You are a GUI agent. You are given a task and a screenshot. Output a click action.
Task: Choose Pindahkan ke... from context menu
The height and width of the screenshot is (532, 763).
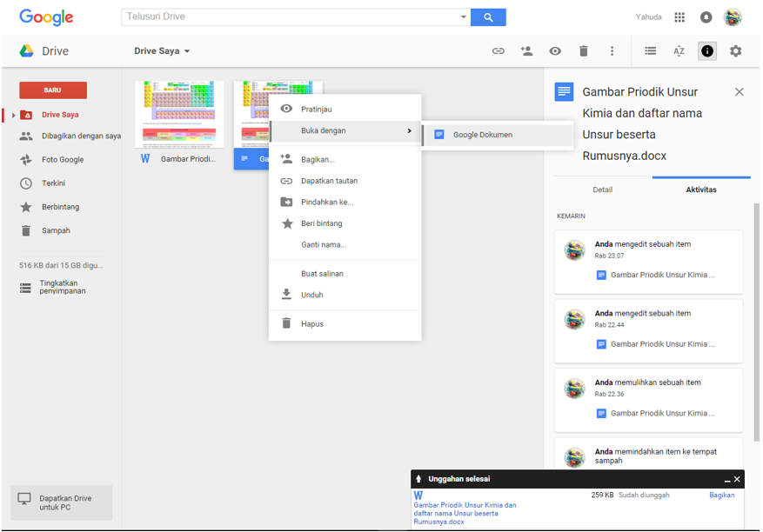coord(345,203)
